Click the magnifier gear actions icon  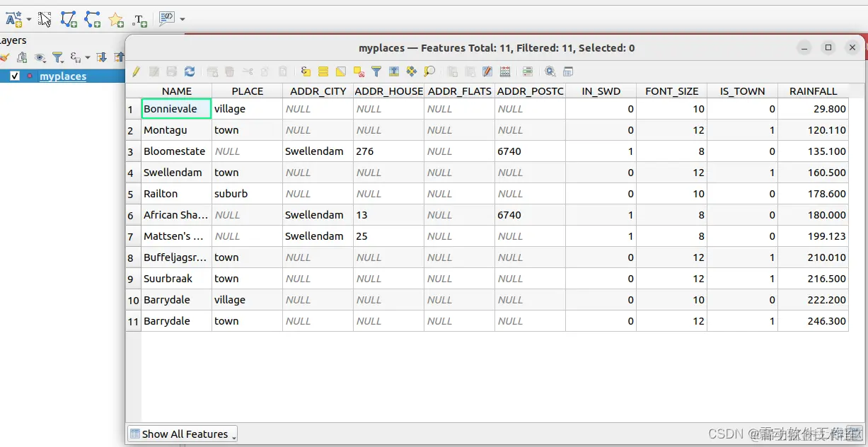pos(550,71)
